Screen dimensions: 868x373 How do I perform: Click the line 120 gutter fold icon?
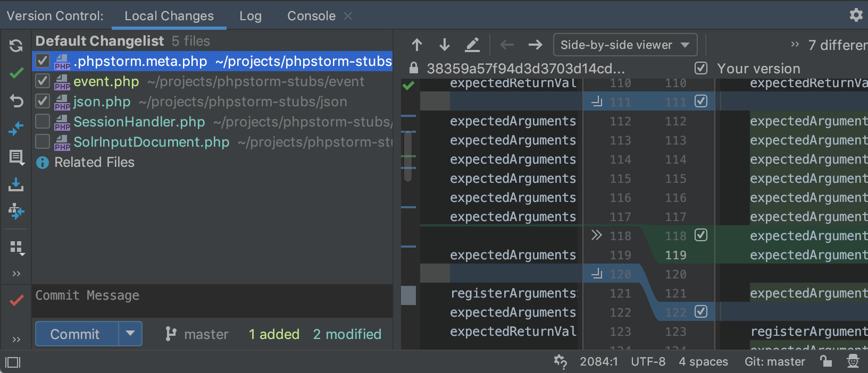pyautogui.click(x=597, y=273)
